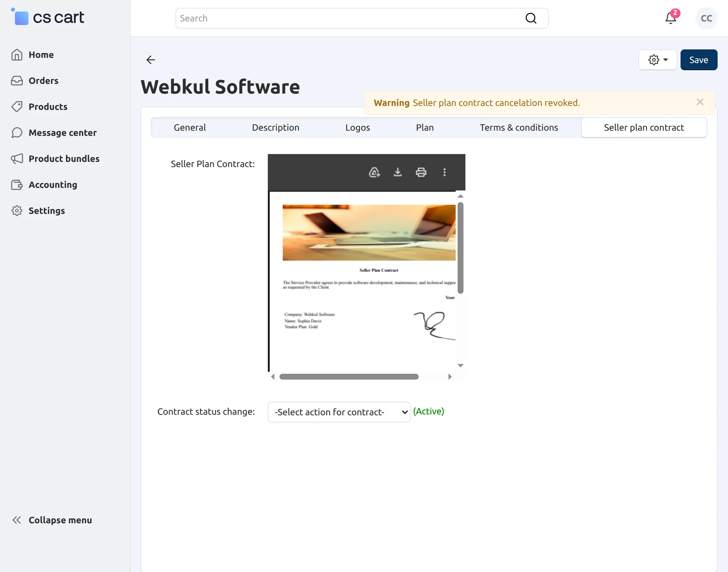Viewport: 728px width, 572px height.
Task: Click the green (Active) status text
Action: point(429,411)
